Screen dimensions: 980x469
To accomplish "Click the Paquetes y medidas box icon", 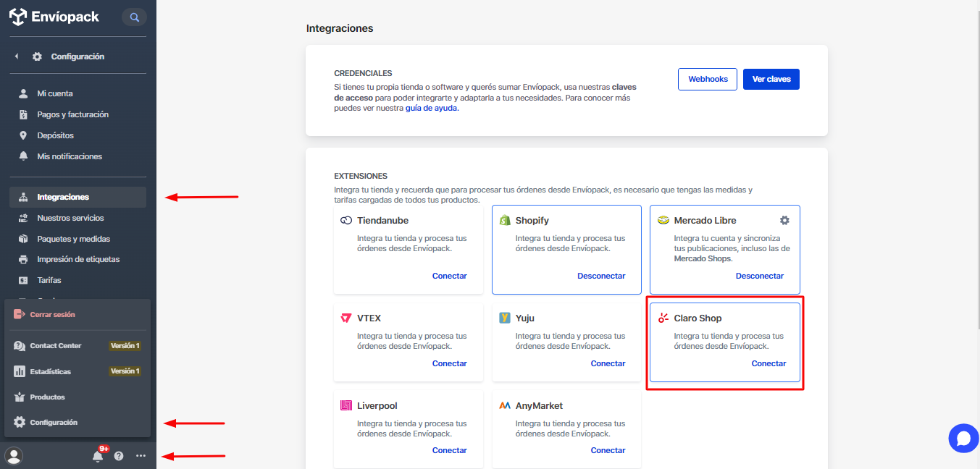I will tap(22, 239).
